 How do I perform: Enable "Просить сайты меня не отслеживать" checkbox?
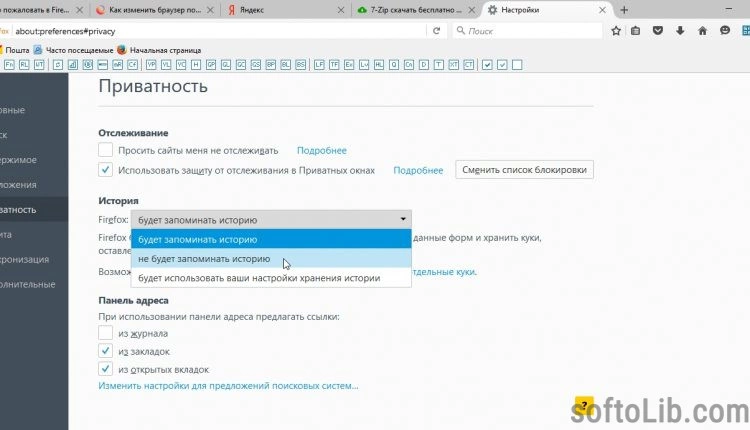[x=106, y=150]
